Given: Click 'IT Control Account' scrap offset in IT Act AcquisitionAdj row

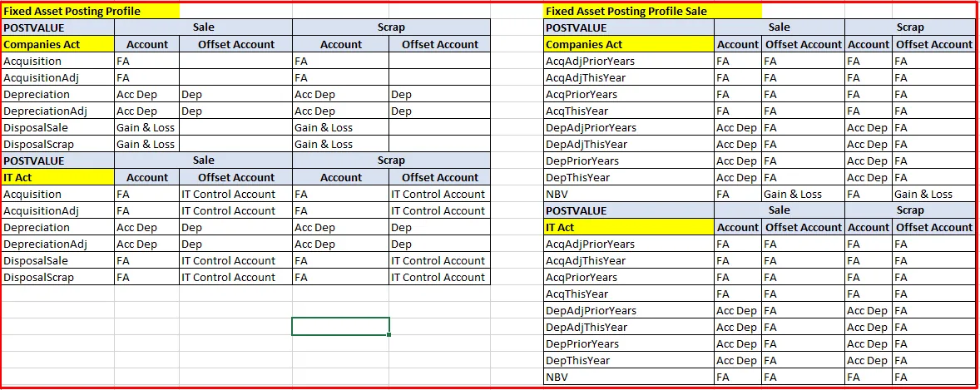Looking at the screenshot, I should coord(438,211).
